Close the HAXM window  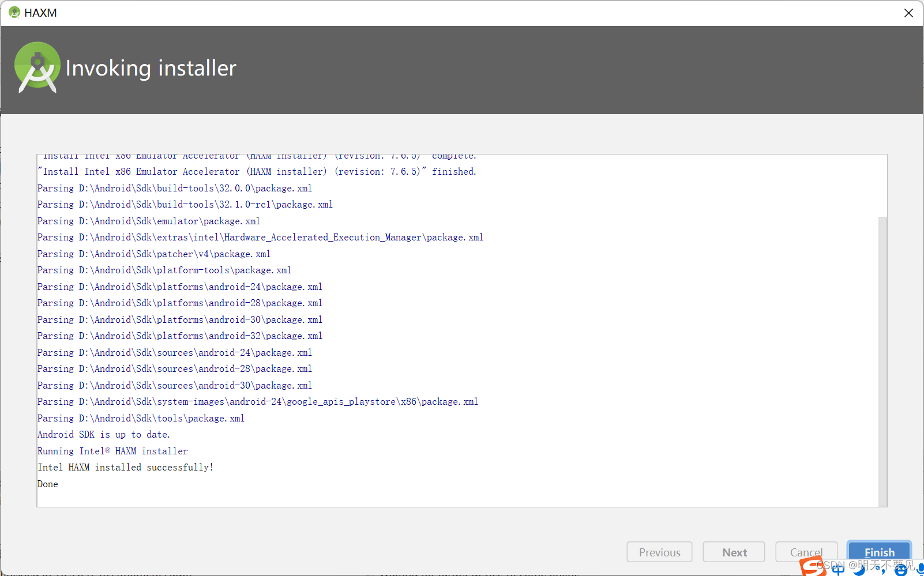[x=908, y=13]
